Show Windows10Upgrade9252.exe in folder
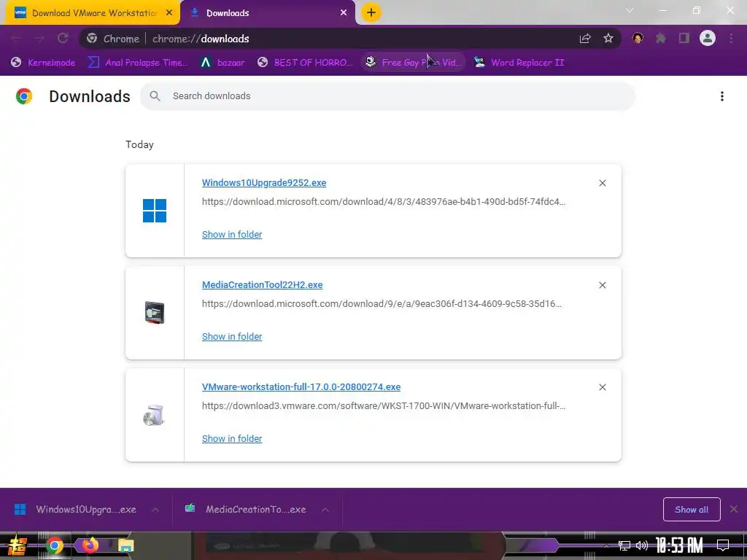Screen dimensions: 747x560 (x=232, y=234)
